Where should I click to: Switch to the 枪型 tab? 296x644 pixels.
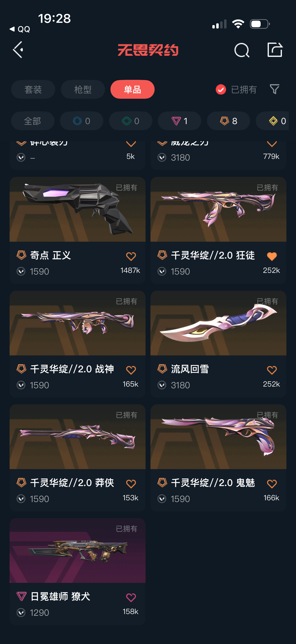coord(83,89)
